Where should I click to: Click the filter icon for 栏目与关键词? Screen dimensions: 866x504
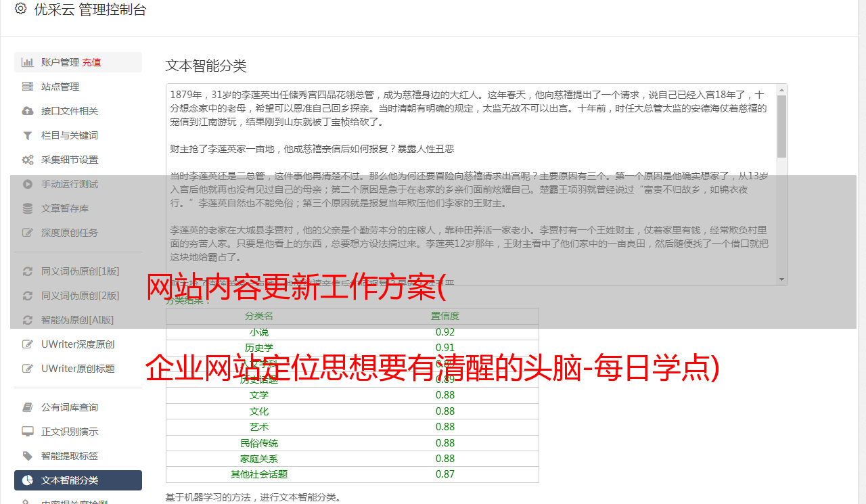point(28,135)
